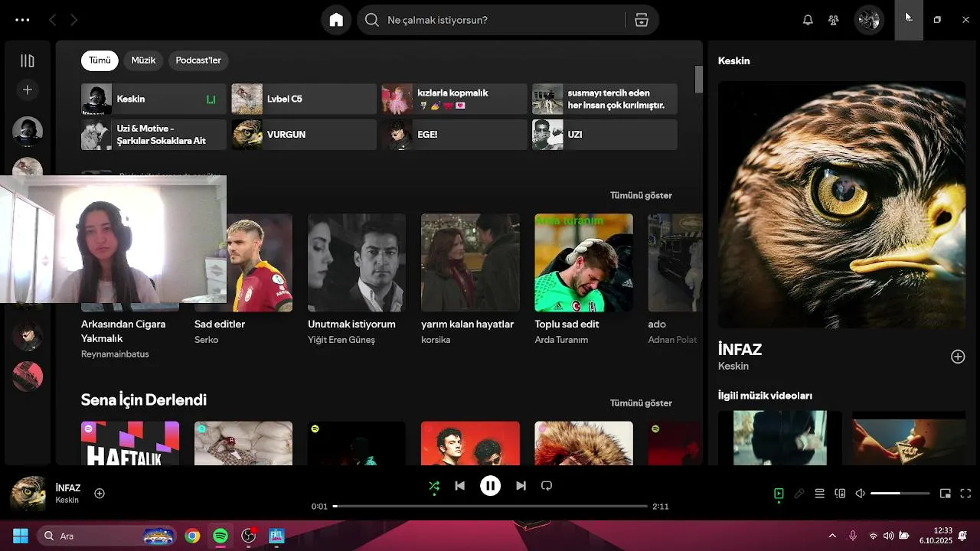
Task: Open the HAFTALIK playlist cover
Action: click(x=130, y=443)
